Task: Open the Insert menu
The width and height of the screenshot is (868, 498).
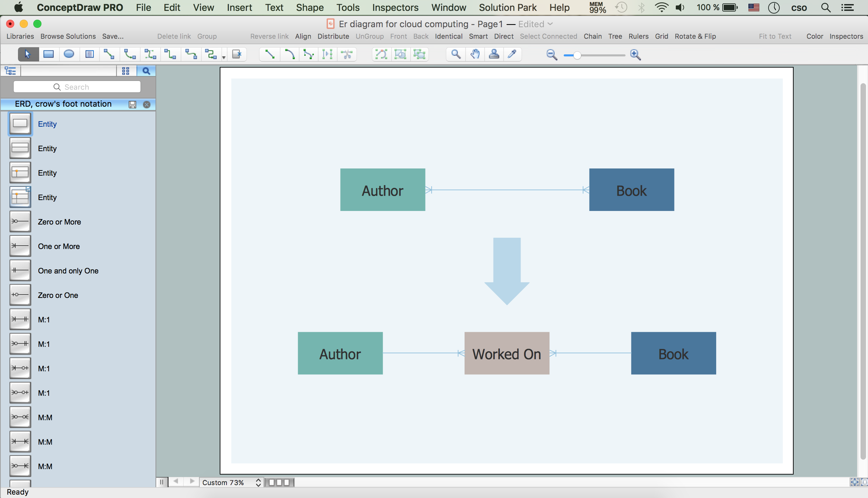Action: pos(238,7)
